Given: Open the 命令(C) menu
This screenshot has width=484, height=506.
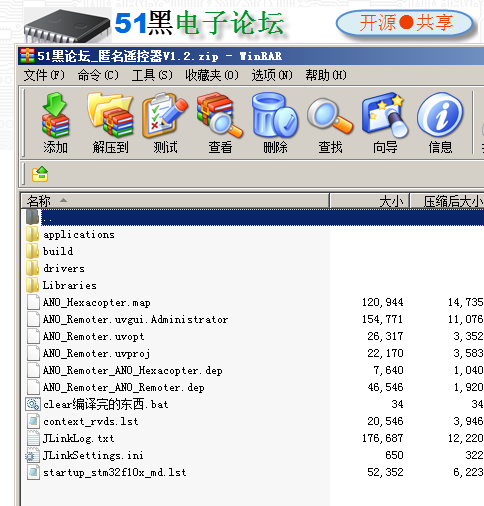Looking at the screenshot, I should (98, 75).
